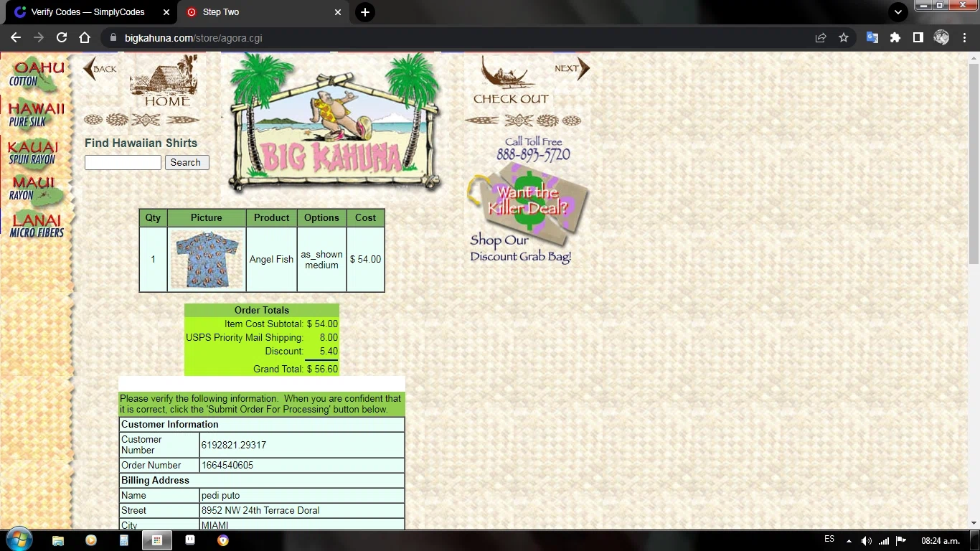This screenshot has width=980, height=551.
Task: Click the Angel Fish product name
Action: pos(271,259)
